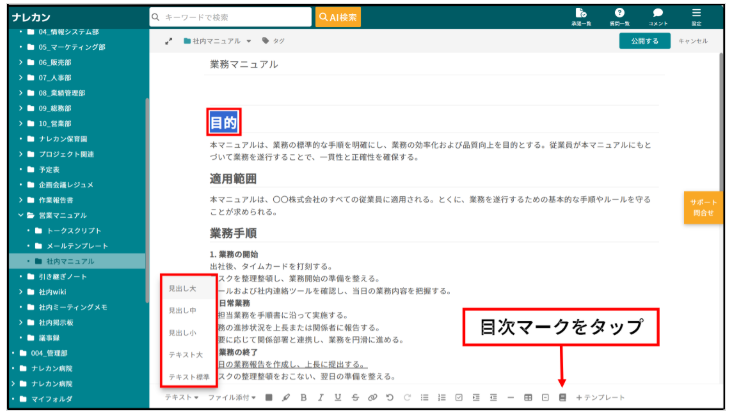Click the +テンプレート button

click(600, 398)
